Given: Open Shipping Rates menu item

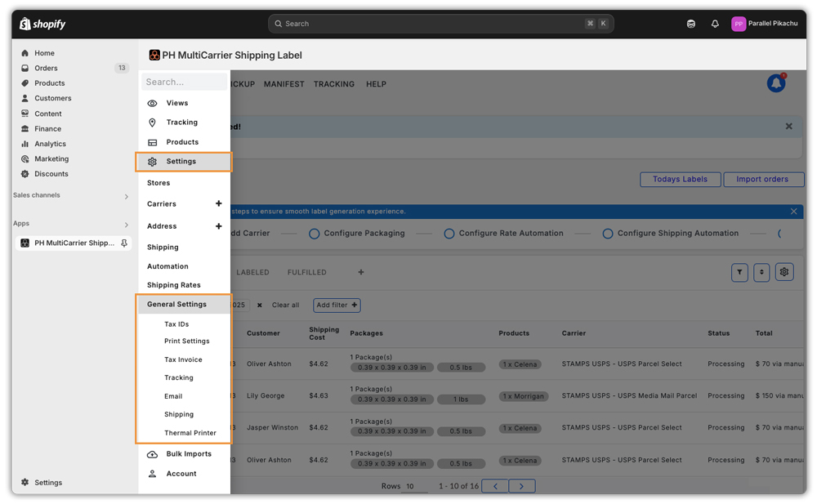Looking at the screenshot, I should tap(174, 285).
